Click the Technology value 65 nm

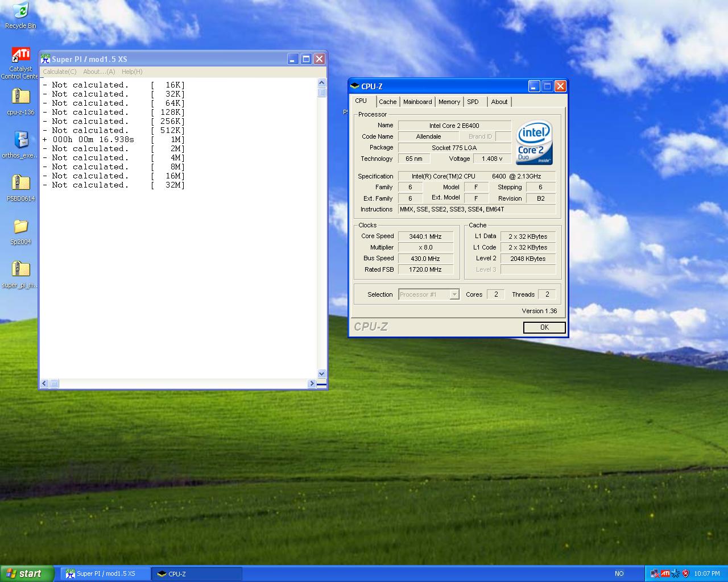[x=414, y=159]
